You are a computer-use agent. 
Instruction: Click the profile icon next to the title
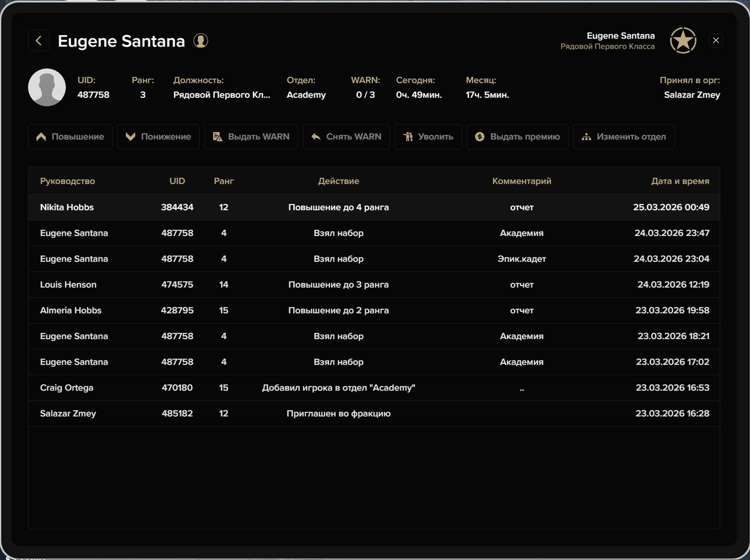tap(201, 40)
